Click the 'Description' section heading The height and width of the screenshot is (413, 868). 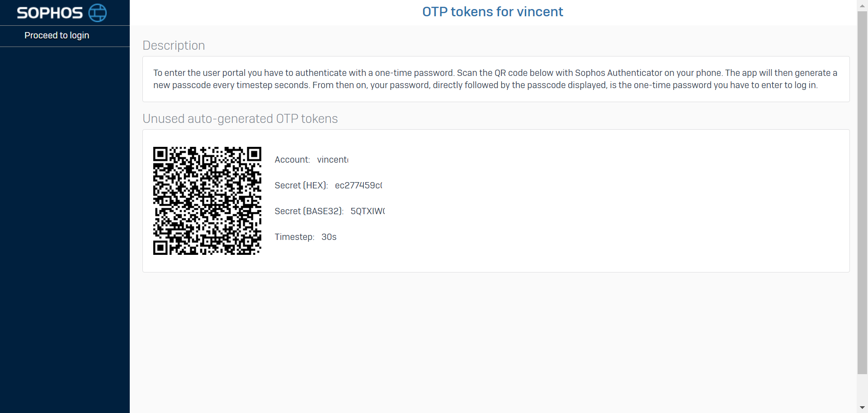pos(174,45)
